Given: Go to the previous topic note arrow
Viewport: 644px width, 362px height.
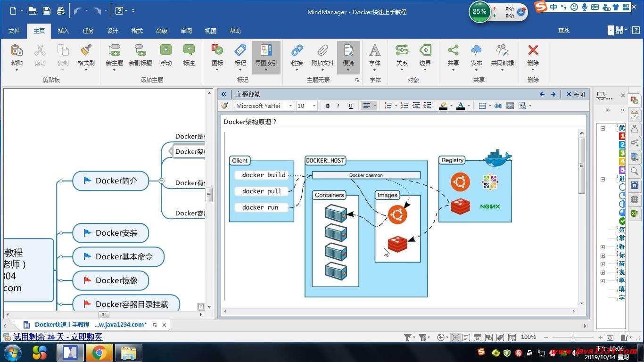Looking at the screenshot, I should coord(542,94).
